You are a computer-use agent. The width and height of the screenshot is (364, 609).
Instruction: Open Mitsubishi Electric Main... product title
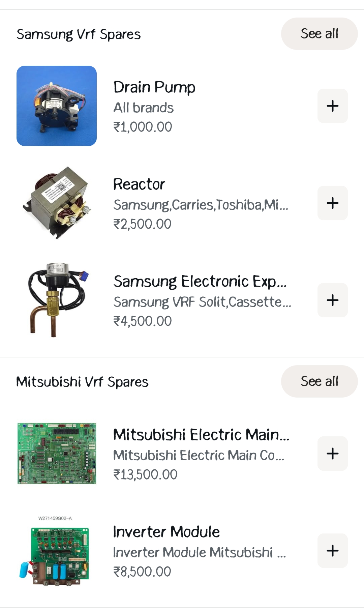201,435
